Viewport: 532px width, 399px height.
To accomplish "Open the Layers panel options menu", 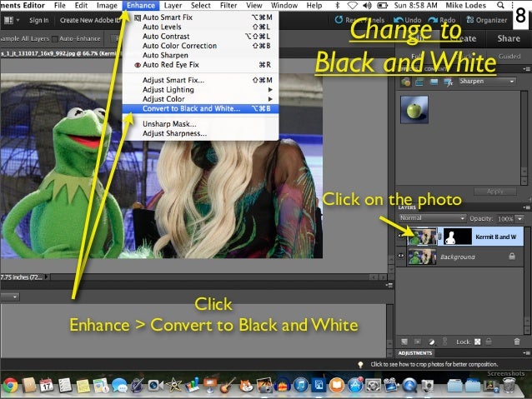I will click(x=526, y=207).
